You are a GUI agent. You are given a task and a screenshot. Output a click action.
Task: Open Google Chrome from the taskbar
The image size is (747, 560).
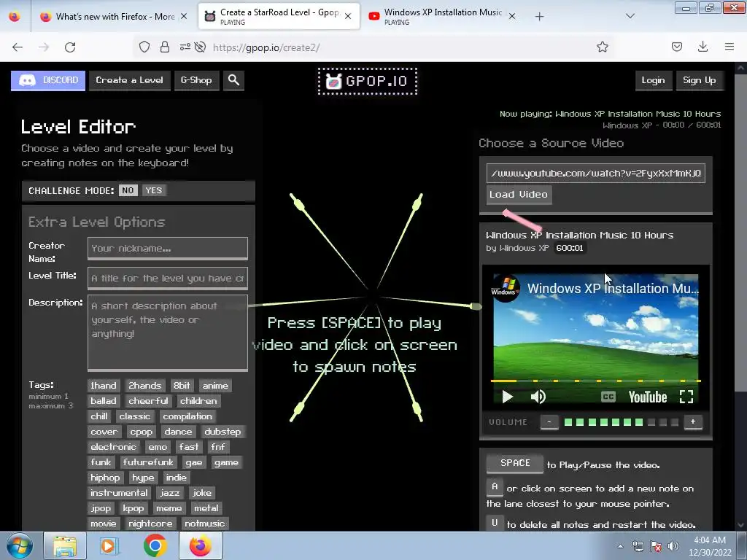155,545
